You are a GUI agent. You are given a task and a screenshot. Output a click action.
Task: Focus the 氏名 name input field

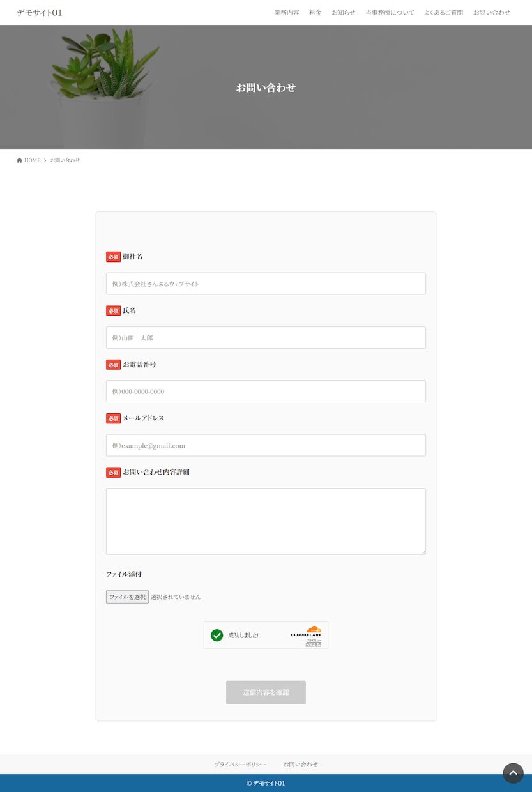click(266, 338)
